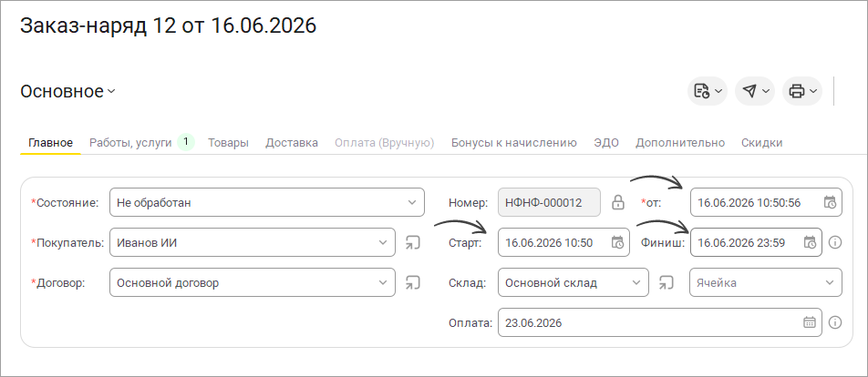This screenshot has height=377, width=868.
Task: Switch to the Скидки tab
Action: coord(761,143)
